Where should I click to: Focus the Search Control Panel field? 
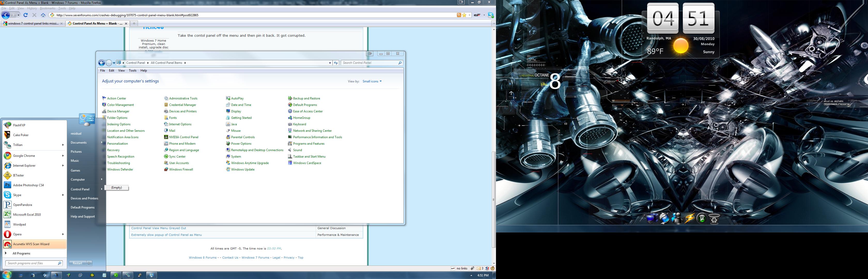click(x=369, y=63)
